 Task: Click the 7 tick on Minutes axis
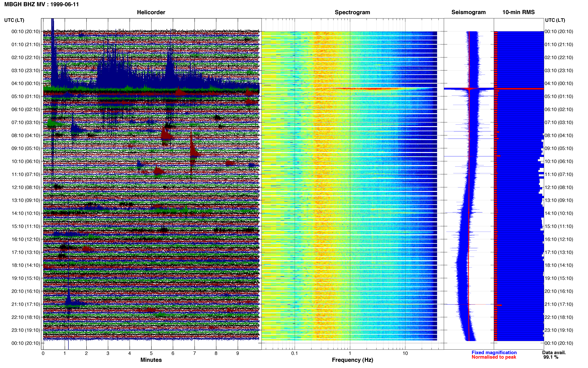coord(195,353)
